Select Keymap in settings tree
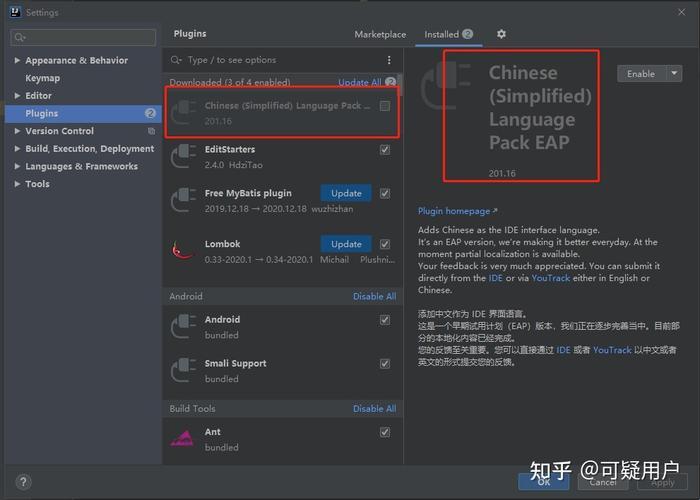Screen dimensions: 700x500 pyautogui.click(x=42, y=78)
